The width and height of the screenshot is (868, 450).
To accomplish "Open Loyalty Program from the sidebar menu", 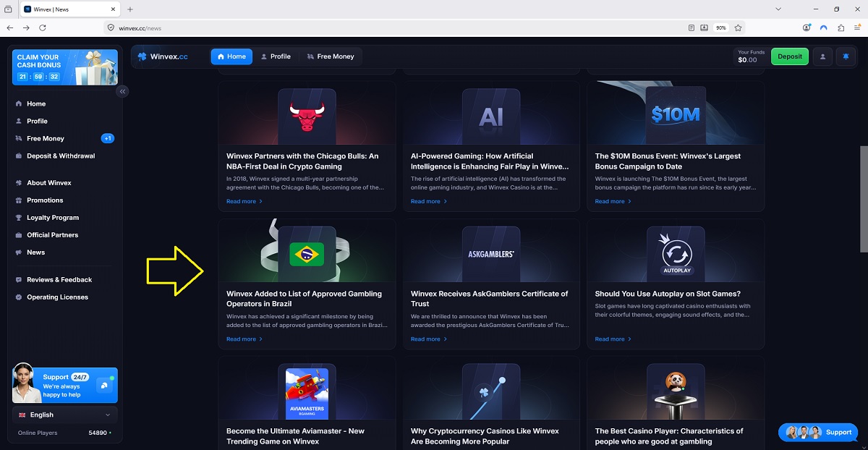I will click(53, 218).
